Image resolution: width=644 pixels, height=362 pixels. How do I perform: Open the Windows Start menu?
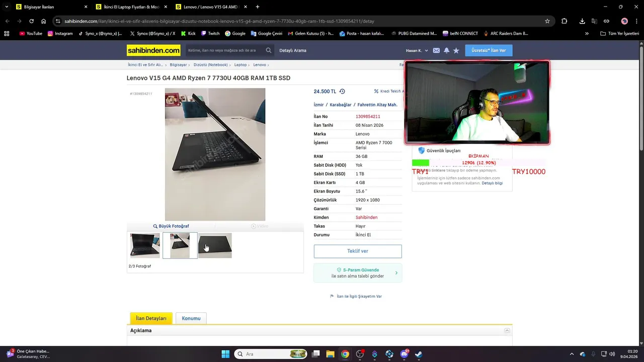coord(225,354)
